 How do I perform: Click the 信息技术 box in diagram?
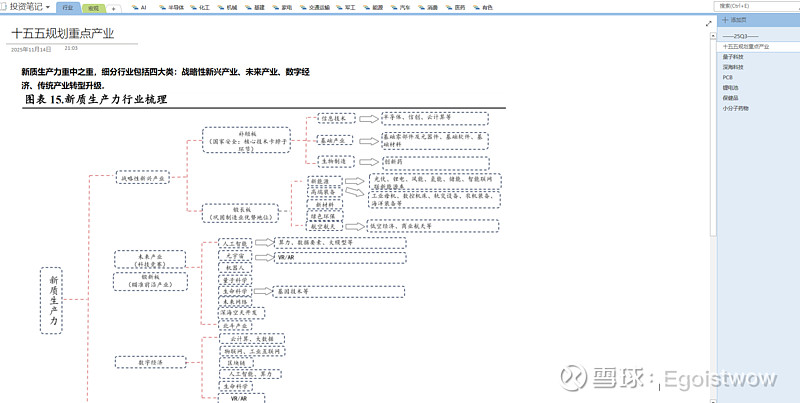[x=336, y=118]
